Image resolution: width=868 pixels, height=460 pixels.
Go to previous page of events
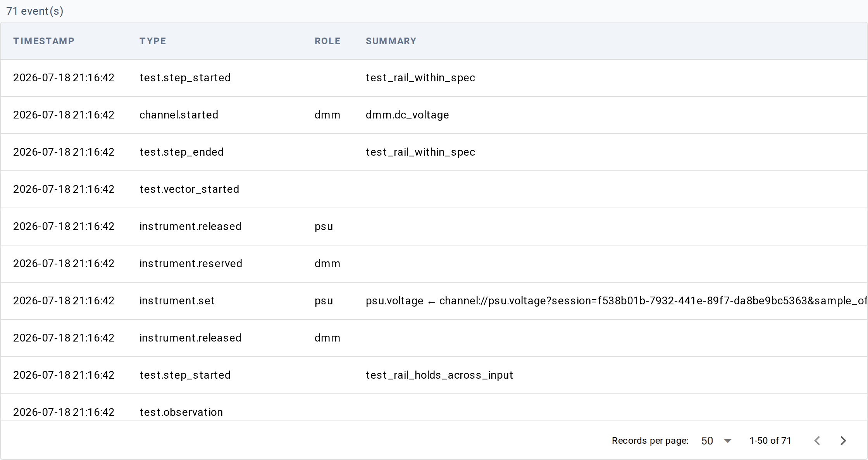[818, 441]
